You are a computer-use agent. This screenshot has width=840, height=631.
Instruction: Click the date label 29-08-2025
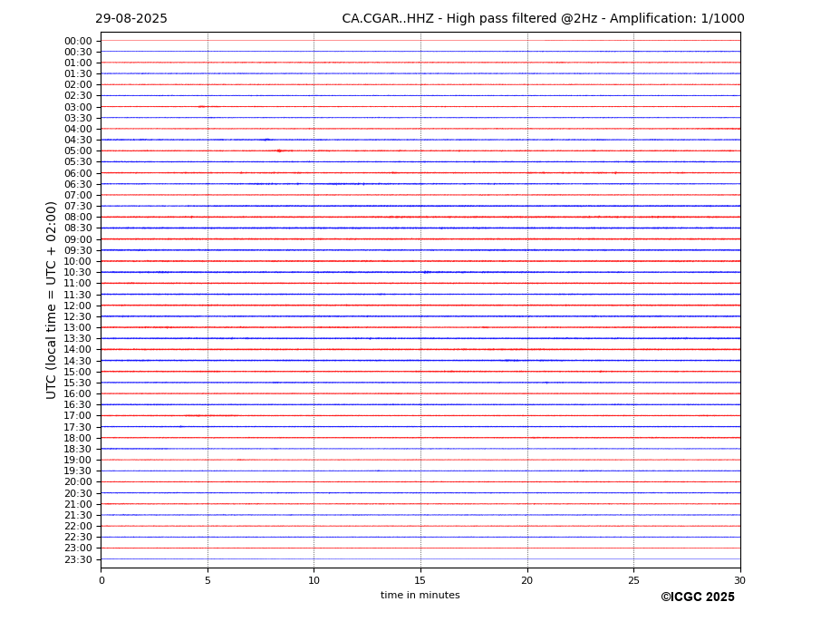pos(131,18)
